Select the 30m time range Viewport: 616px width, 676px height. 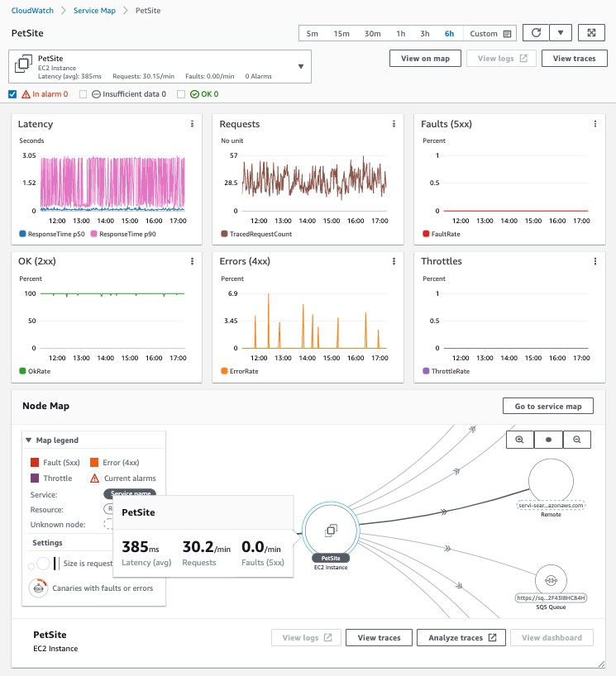[x=372, y=34]
